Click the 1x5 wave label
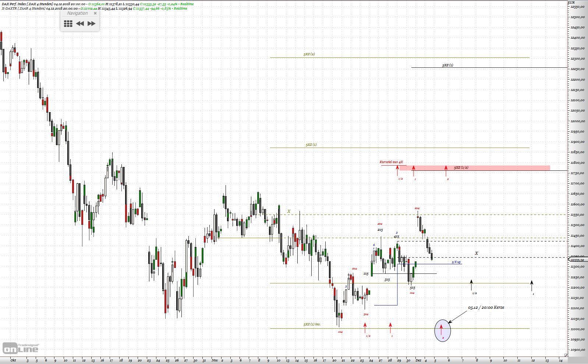Viewport: 588px width, 364px height. [366, 274]
